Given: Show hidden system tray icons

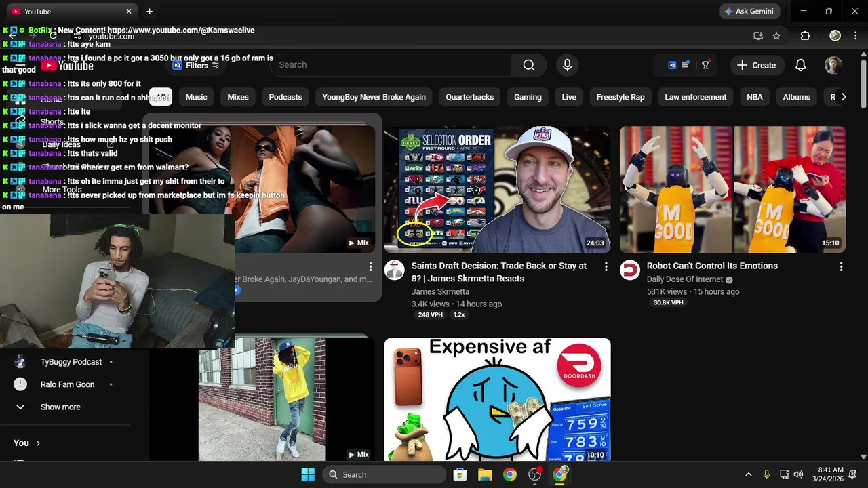Looking at the screenshot, I should pyautogui.click(x=748, y=474).
